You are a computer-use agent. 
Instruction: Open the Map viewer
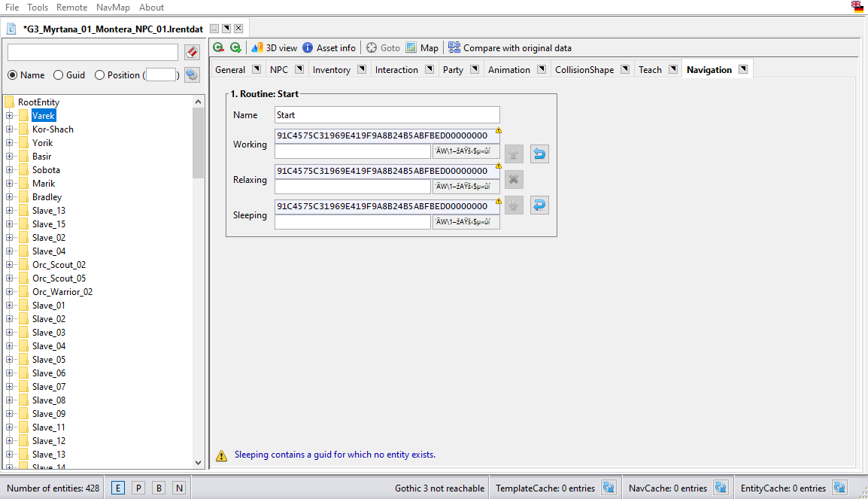(x=422, y=47)
